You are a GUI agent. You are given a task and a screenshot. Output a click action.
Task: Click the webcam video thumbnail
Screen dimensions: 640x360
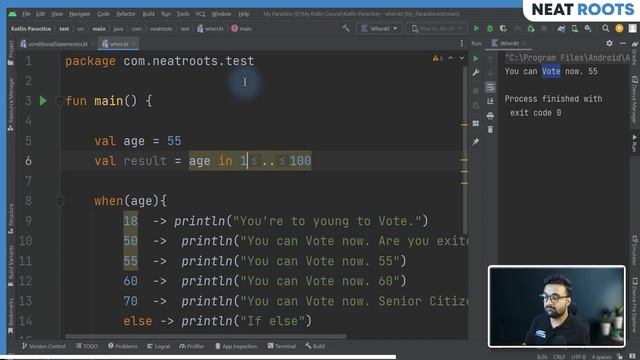(556, 307)
